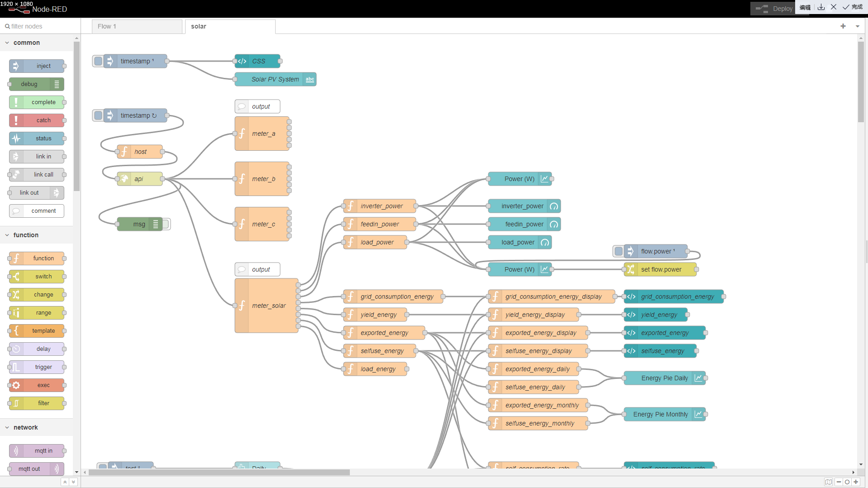Select the switch palette node
This screenshot has height=488, width=868.
[37, 277]
